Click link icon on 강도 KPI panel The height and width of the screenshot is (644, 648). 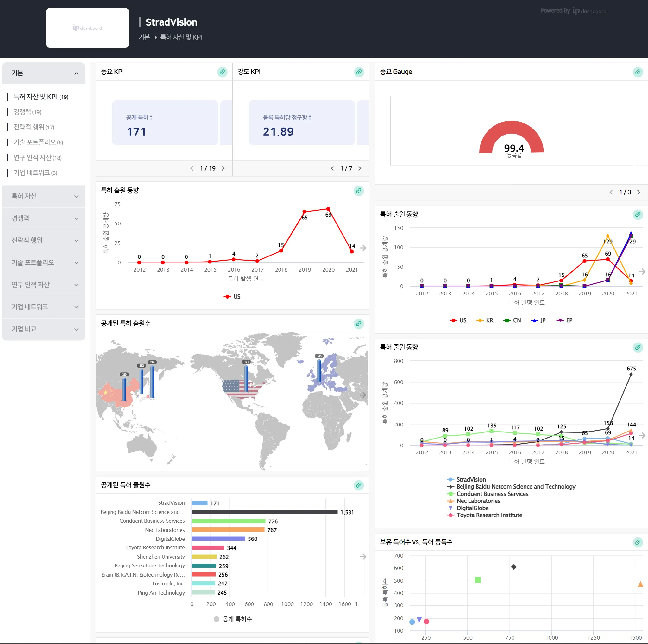click(x=359, y=72)
